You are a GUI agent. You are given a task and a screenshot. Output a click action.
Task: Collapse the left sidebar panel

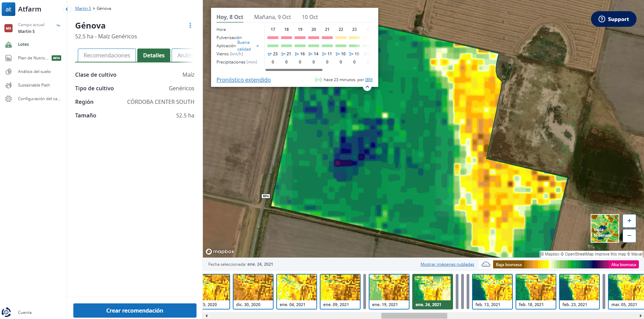coord(67,9)
